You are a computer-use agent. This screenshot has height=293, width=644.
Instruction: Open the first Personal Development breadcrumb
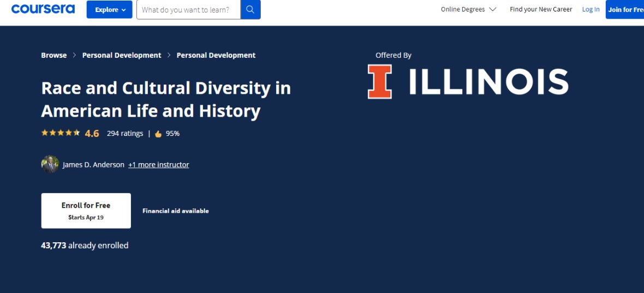pyautogui.click(x=122, y=55)
